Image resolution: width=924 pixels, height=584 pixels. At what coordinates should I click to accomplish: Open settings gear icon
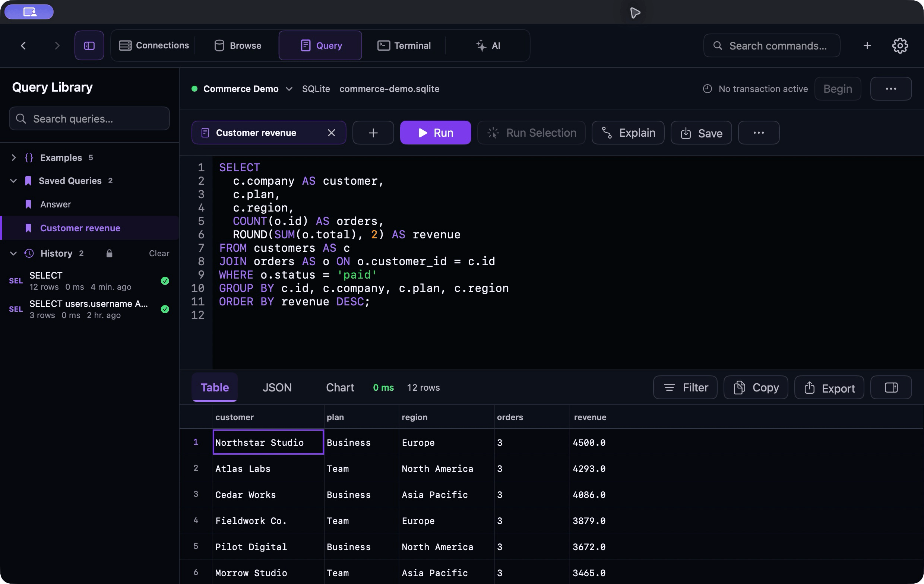(x=900, y=45)
